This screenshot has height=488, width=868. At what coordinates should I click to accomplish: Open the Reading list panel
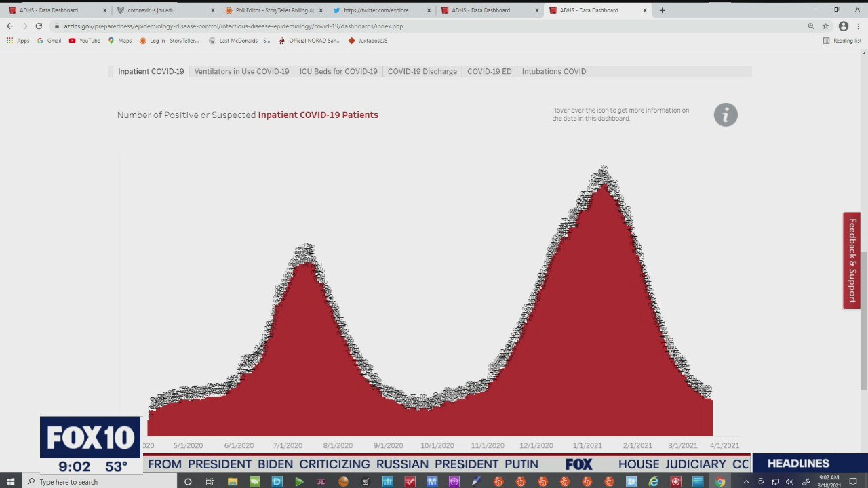click(x=842, y=41)
